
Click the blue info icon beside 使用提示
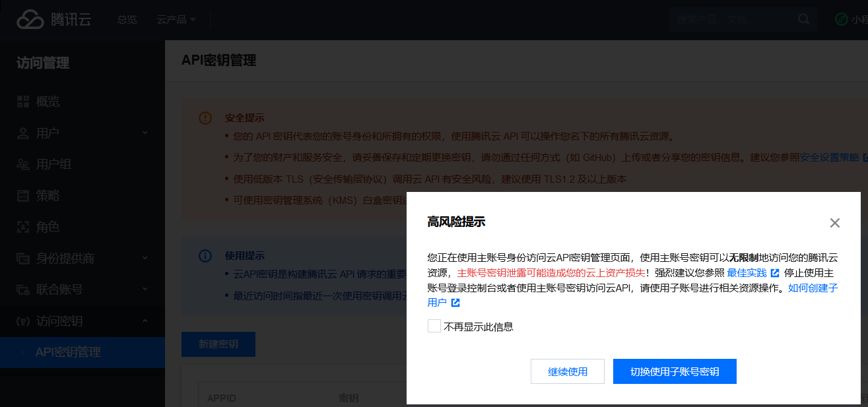(x=205, y=255)
